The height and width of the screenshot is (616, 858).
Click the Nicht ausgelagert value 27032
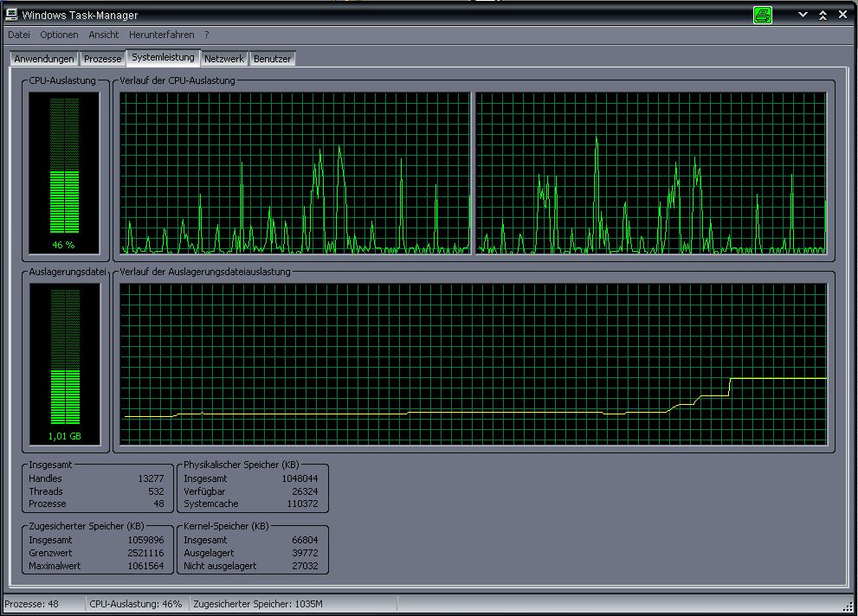305,566
